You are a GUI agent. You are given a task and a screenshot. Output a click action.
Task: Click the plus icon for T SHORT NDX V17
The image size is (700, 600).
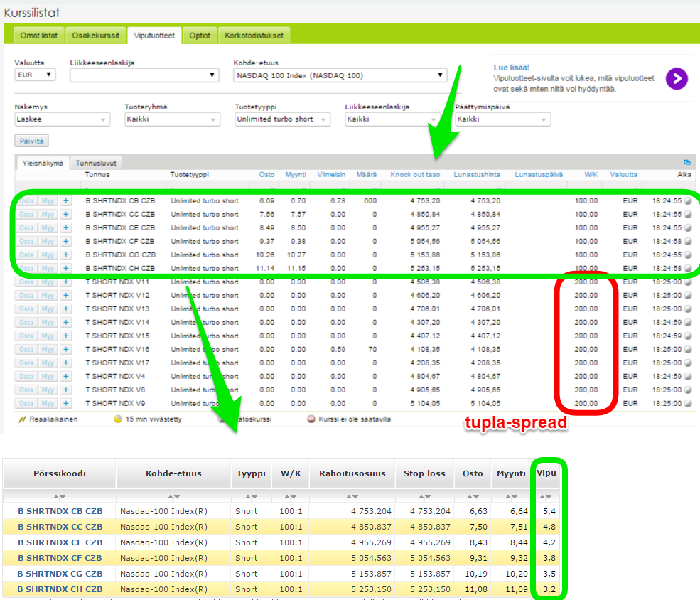pyautogui.click(x=66, y=363)
